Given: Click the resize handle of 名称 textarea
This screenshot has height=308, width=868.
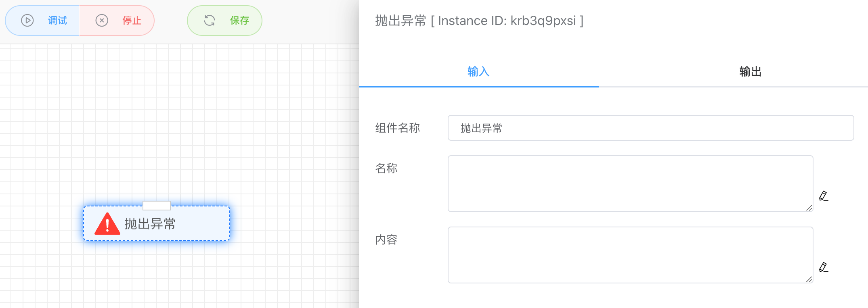Looking at the screenshot, I should click(x=809, y=208).
